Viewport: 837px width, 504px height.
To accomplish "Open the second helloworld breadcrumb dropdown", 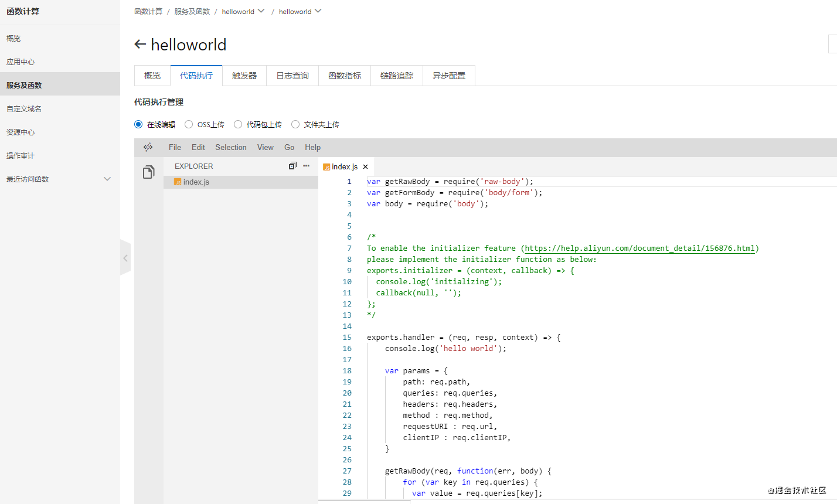I will pos(318,11).
